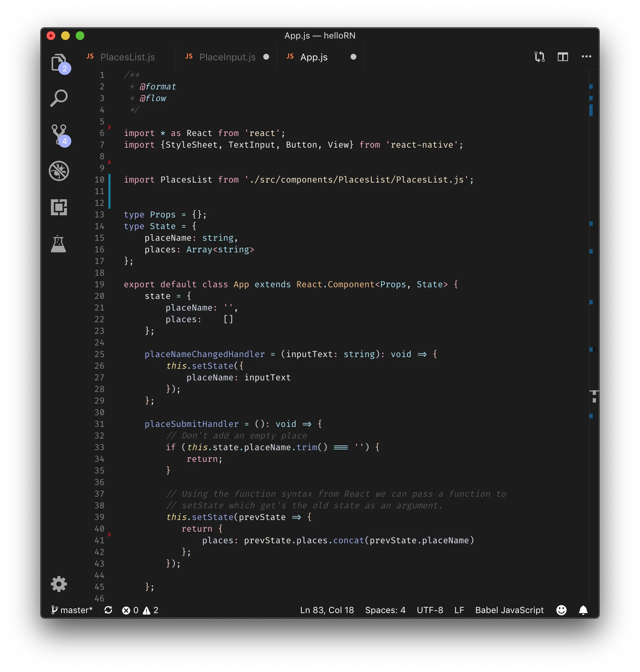Click line number 19 in the gutter
This screenshot has height=672, width=640.
tap(99, 284)
